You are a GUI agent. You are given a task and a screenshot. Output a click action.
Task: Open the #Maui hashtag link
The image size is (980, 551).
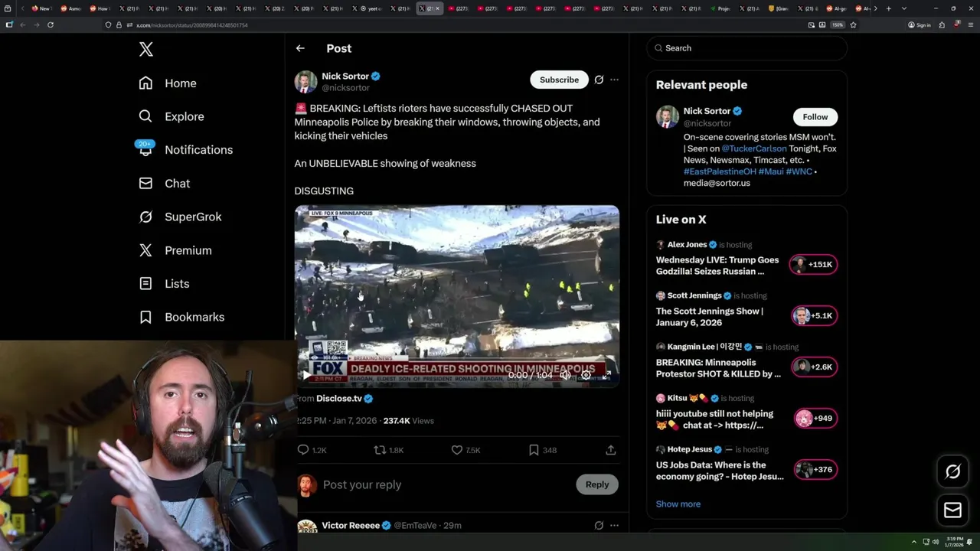[772, 171]
